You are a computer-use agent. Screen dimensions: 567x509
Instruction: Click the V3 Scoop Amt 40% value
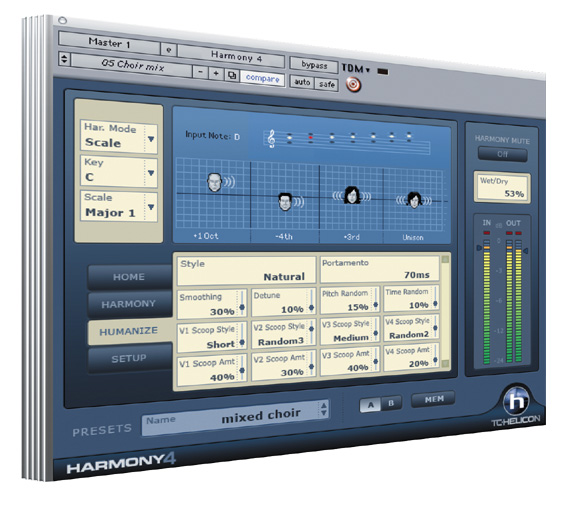[x=358, y=368]
